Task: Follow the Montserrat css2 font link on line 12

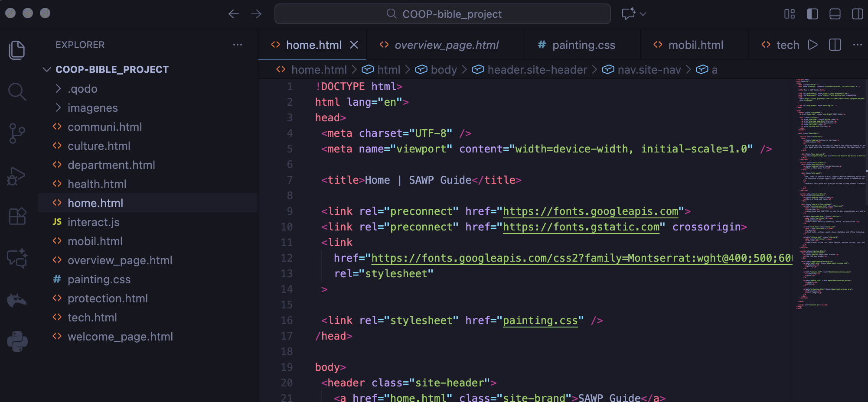Action: tap(582, 258)
